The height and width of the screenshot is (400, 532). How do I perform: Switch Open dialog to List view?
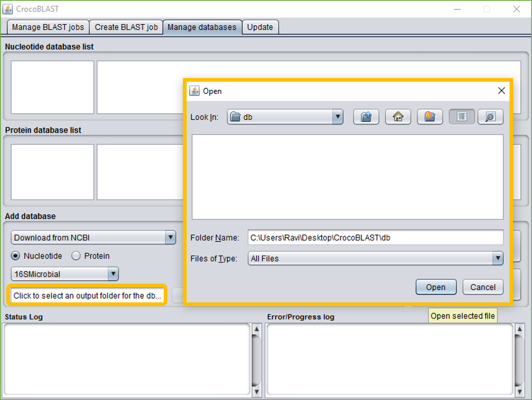(x=462, y=117)
